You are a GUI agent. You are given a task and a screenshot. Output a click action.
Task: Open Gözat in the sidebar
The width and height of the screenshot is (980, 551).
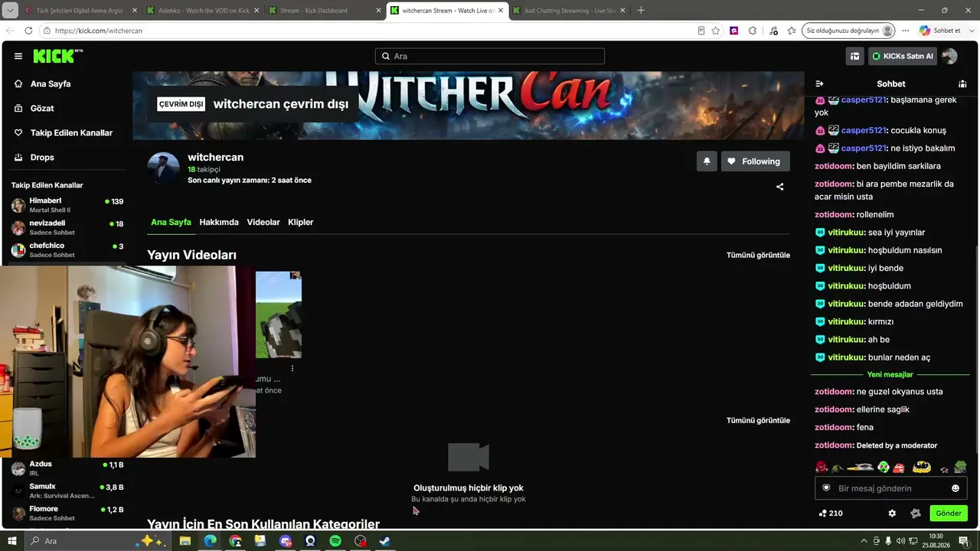click(42, 108)
